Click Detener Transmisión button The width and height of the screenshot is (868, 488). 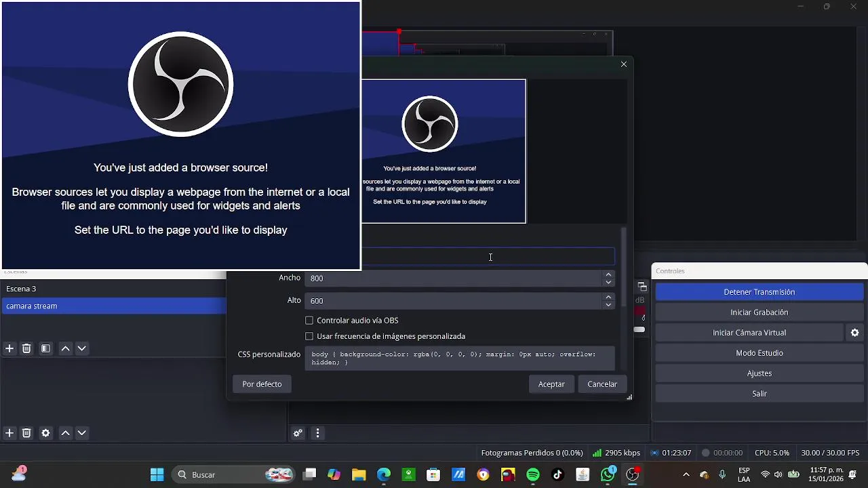click(759, 292)
